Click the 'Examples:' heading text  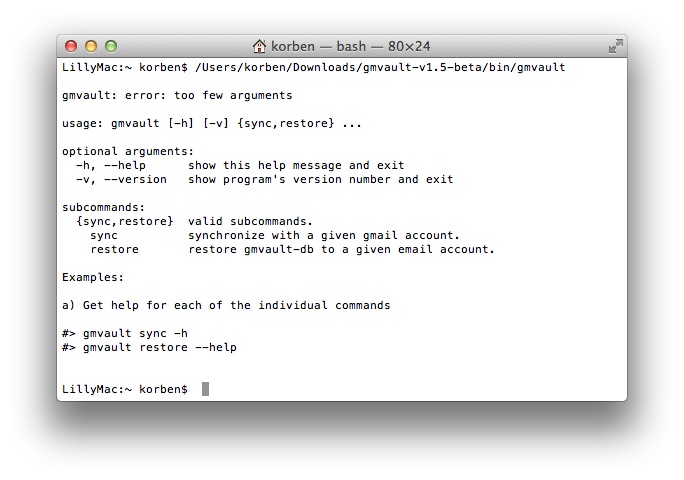pyautogui.click(x=93, y=278)
